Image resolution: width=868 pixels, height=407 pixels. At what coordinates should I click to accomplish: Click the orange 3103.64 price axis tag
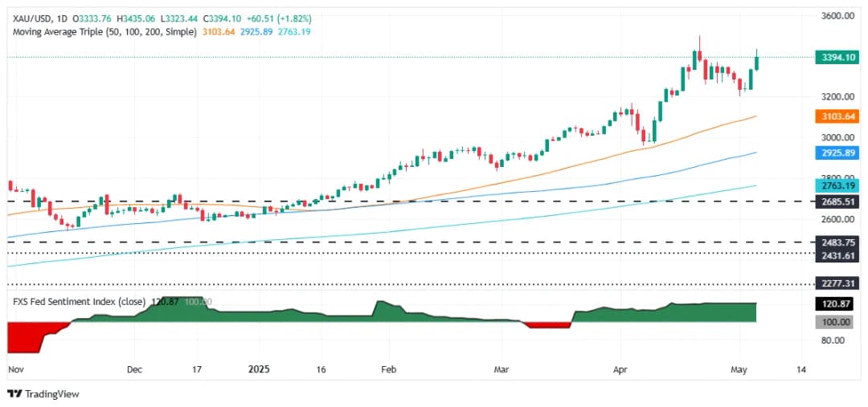[835, 116]
